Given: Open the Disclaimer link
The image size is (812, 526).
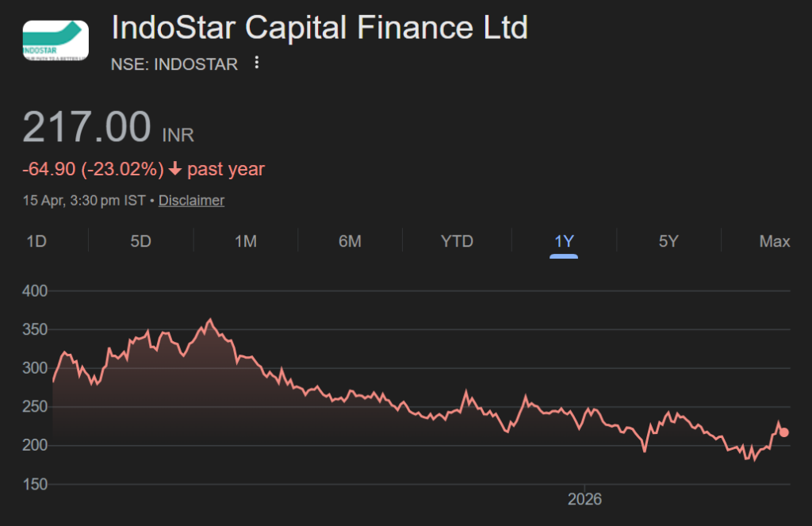Looking at the screenshot, I should click(191, 200).
